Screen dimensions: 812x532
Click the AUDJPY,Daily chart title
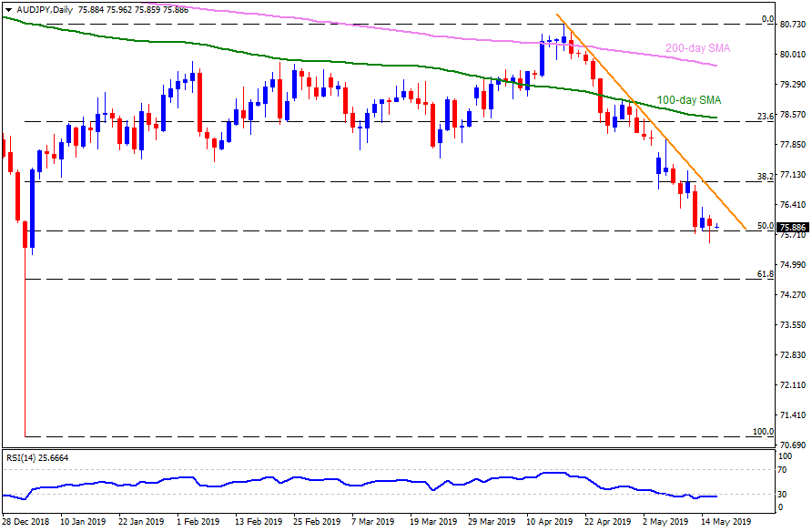(x=40, y=9)
